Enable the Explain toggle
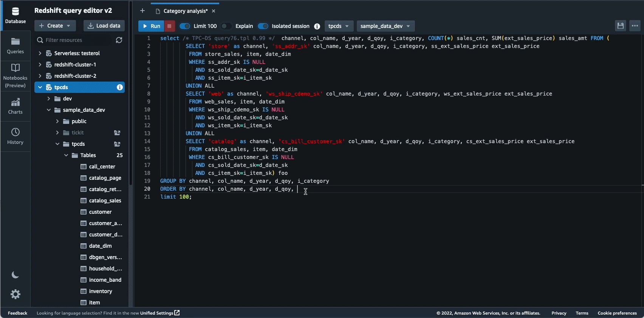The width and height of the screenshot is (644, 318). coord(226,26)
